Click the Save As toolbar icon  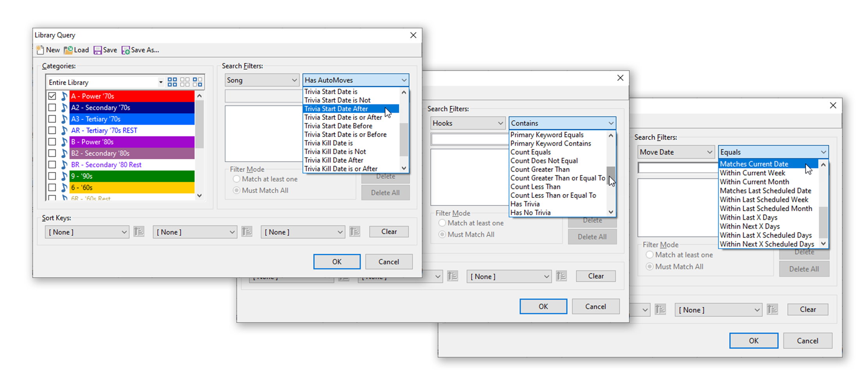pyautogui.click(x=126, y=50)
